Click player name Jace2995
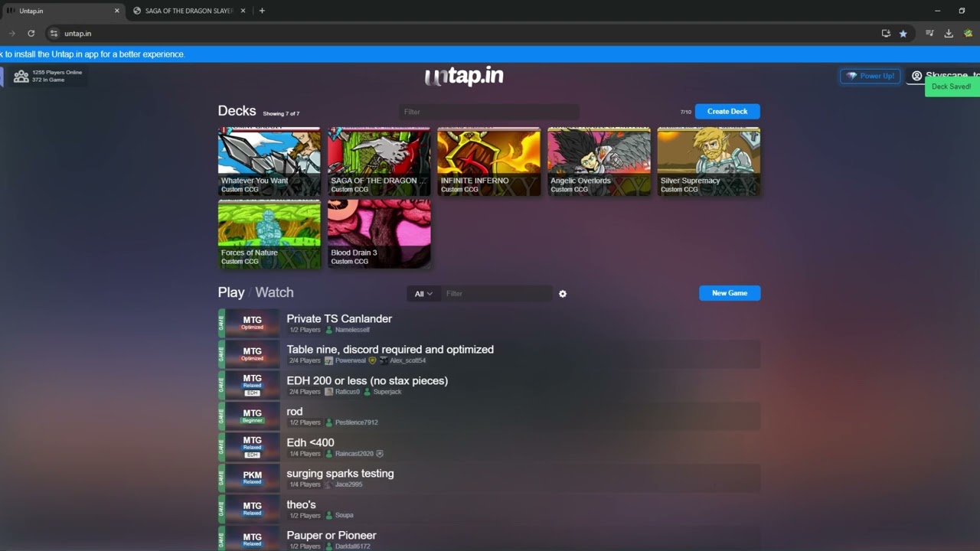The height and width of the screenshot is (551, 980). point(348,484)
